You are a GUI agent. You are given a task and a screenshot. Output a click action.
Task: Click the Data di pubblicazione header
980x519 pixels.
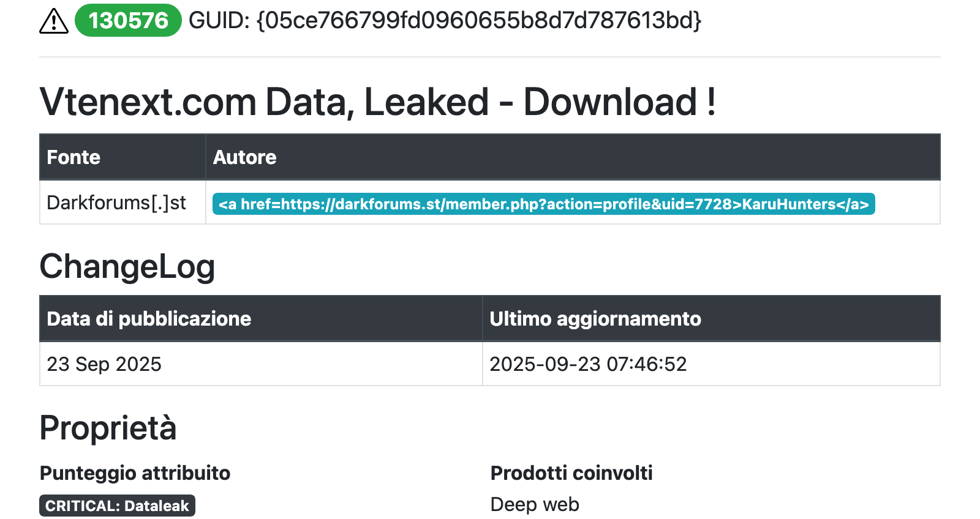(149, 319)
